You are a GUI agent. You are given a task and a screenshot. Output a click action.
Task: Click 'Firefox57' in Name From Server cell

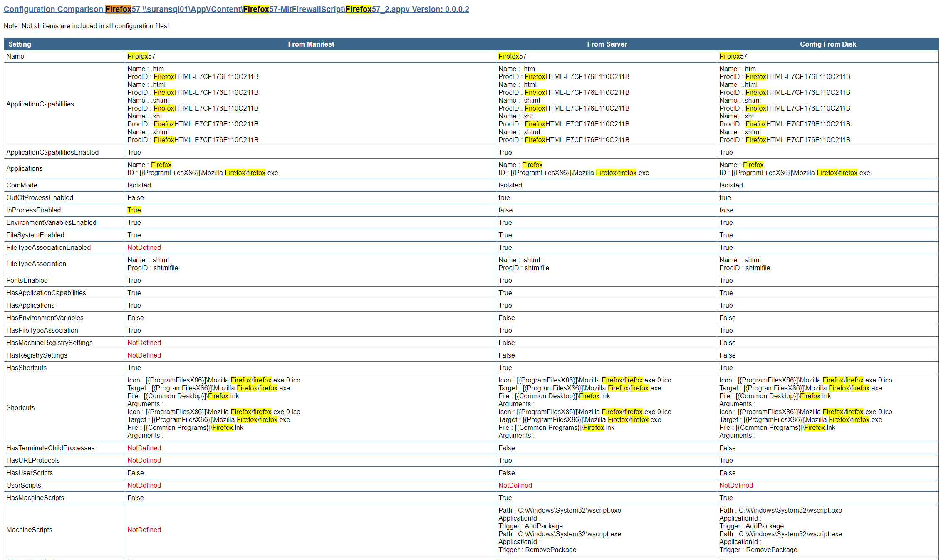(512, 56)
